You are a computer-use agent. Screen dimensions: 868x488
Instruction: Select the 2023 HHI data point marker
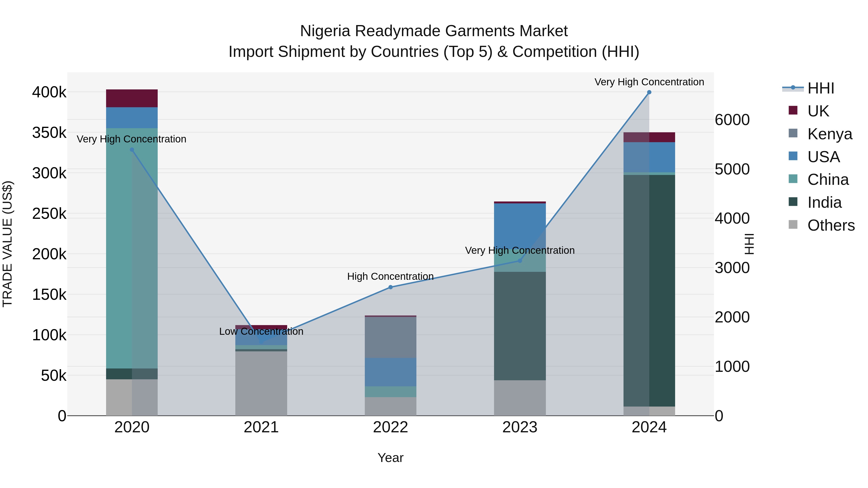(x=520, y=261)
